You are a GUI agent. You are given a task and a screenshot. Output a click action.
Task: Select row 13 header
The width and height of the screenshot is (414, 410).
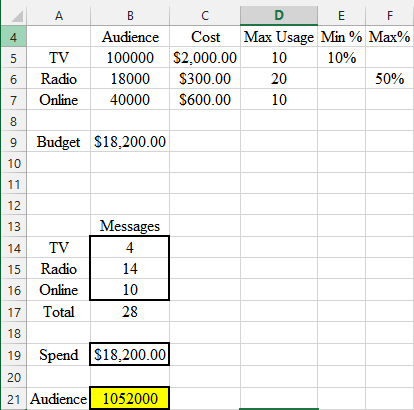13,226
